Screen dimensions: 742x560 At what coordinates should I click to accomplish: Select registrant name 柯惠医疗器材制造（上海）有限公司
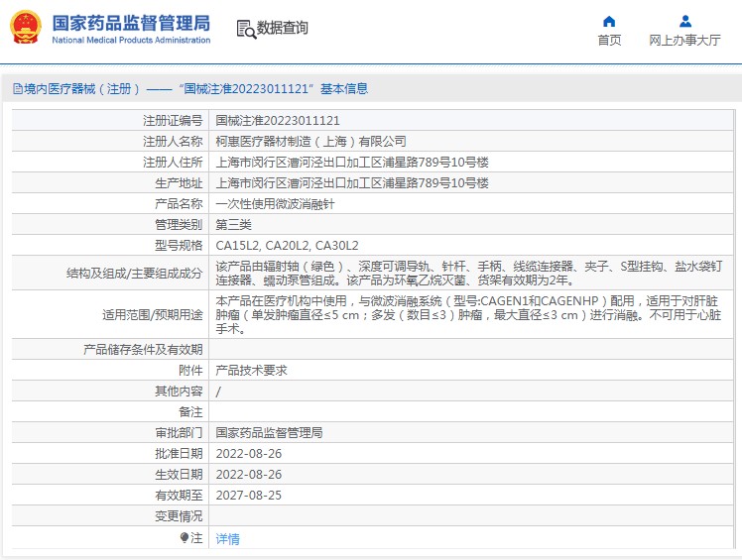[x=310, y=142]
